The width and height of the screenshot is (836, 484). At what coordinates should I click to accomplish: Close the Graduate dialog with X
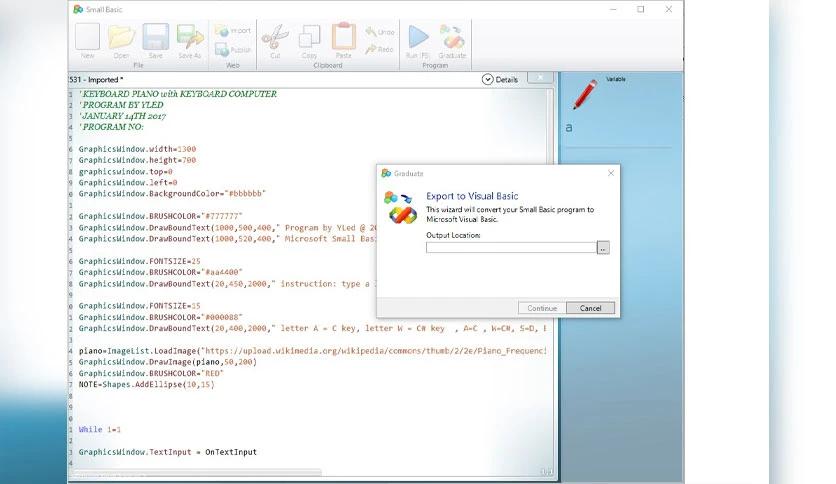point(611,173)
